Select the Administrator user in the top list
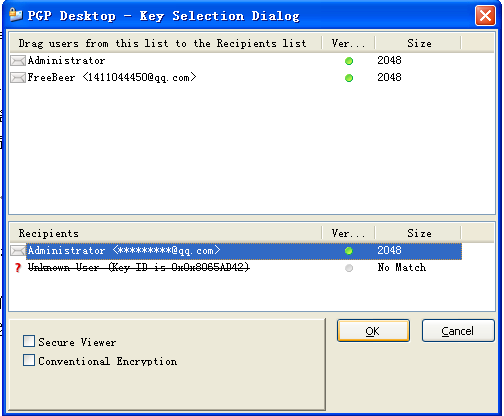 click(66, 61)
